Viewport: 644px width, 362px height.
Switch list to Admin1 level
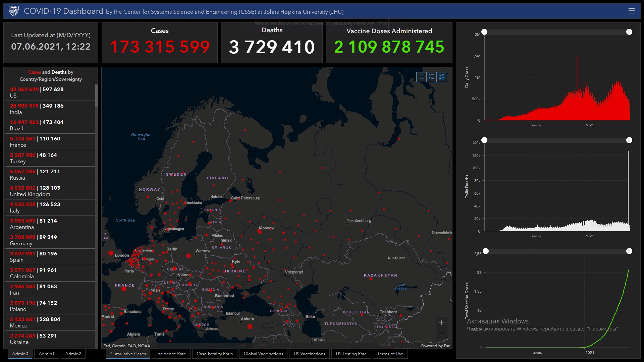(46, 354)
